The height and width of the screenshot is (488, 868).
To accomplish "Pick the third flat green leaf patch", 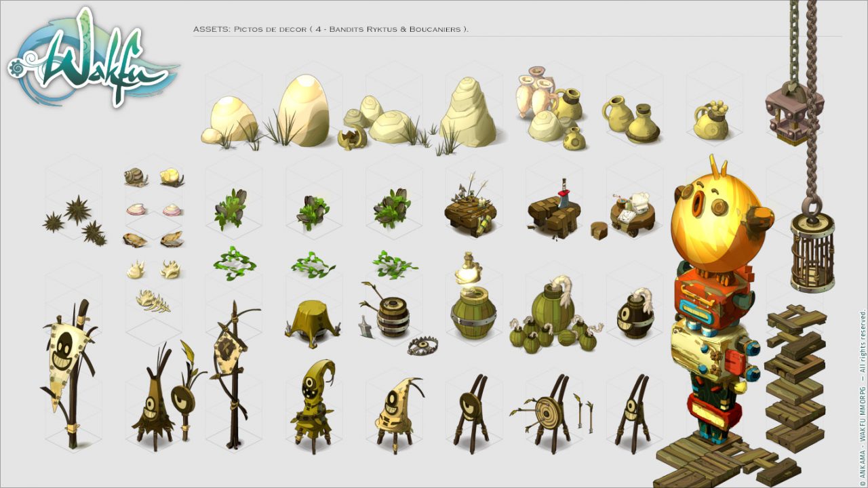I will point(394,264).
